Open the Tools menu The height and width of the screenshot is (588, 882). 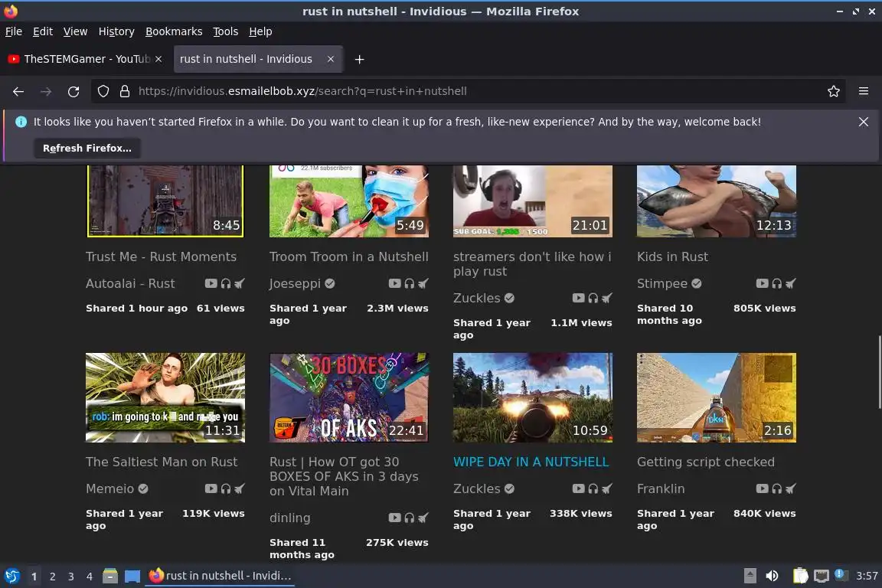point(226,31)
